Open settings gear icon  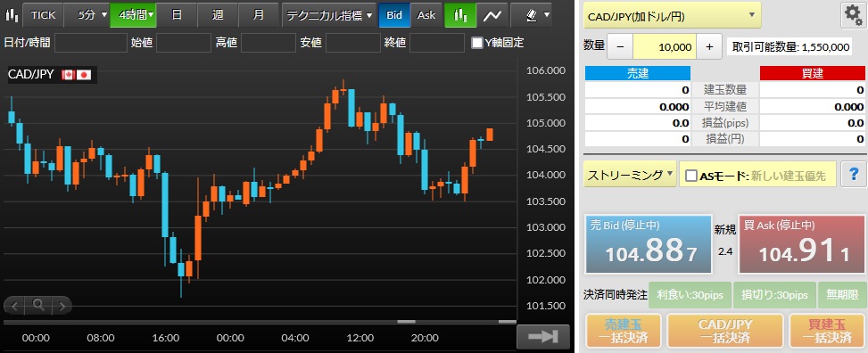854,15
